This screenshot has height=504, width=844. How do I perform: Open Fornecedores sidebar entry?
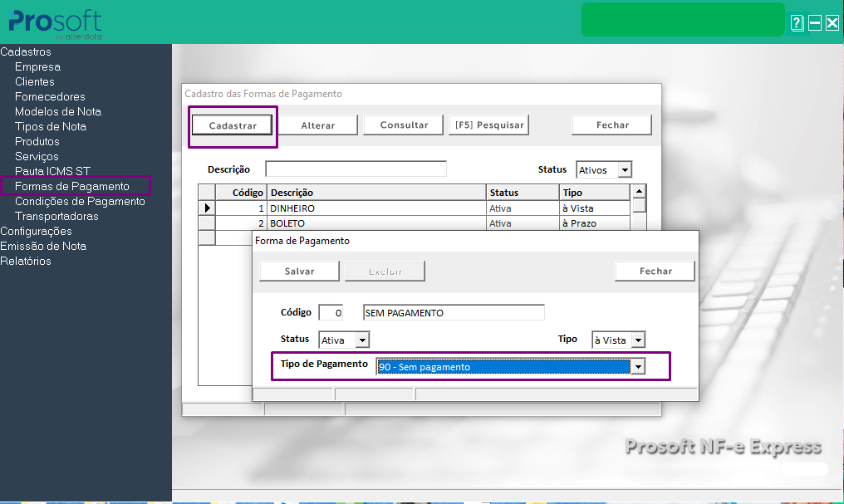point(50,97)
